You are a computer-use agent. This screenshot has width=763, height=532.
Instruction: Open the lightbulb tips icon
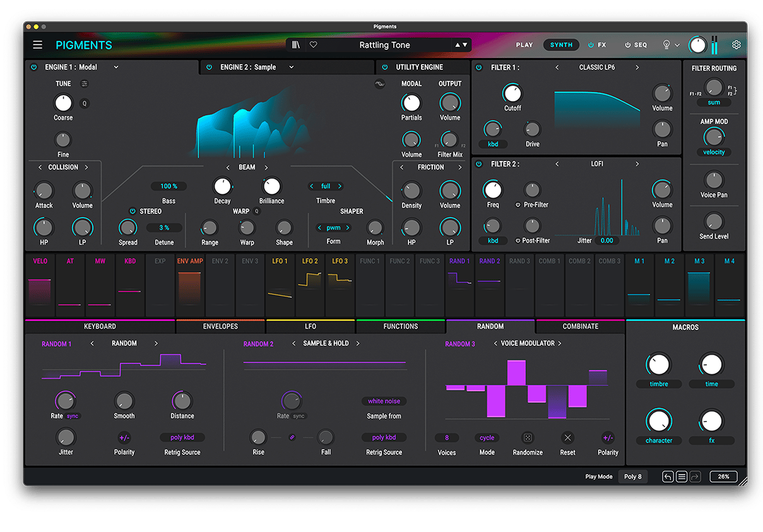click(666, 45)
